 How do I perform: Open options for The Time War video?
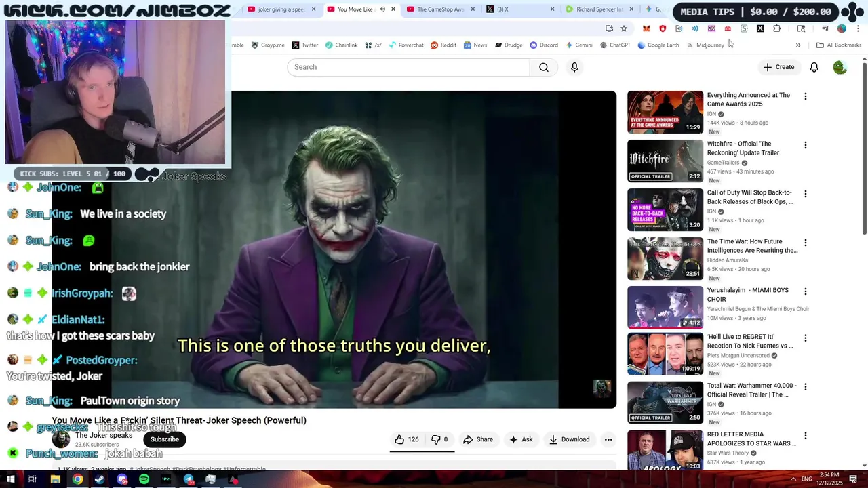(x=805, y=243)
